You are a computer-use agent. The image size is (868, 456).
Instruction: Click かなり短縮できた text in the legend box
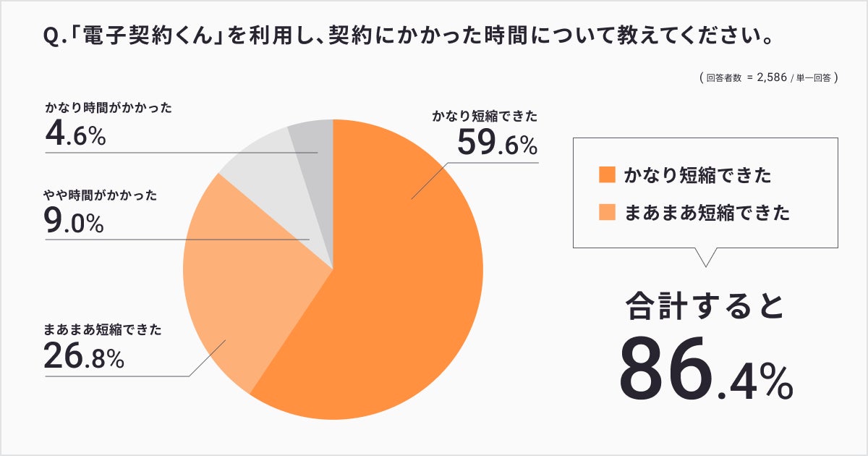pos(697,174)
